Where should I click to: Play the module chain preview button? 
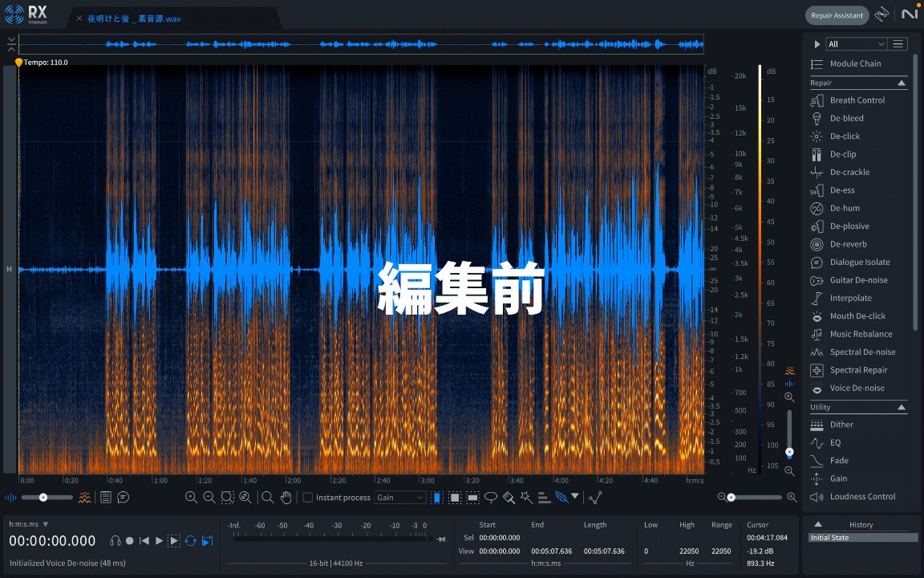[x=817, y=44]
